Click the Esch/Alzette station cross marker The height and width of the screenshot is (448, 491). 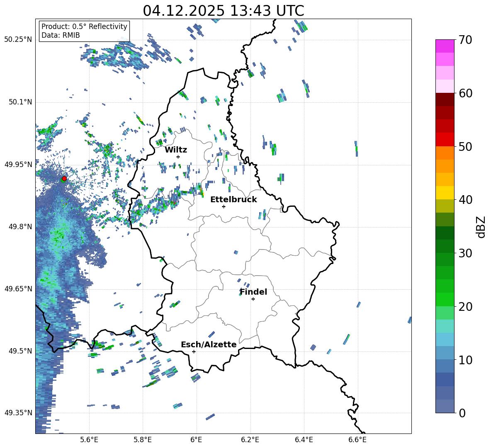194,351
